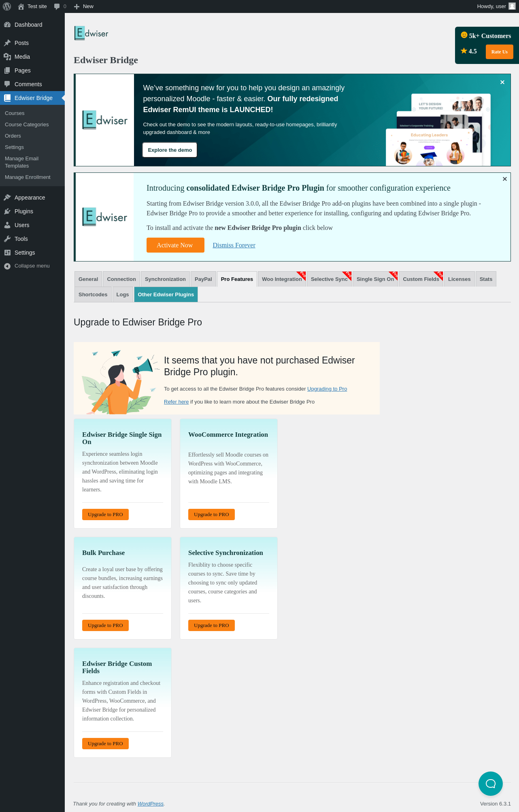
Task: Click the smiley icon next to 5k+ Customers
Action: coord(464,35)
